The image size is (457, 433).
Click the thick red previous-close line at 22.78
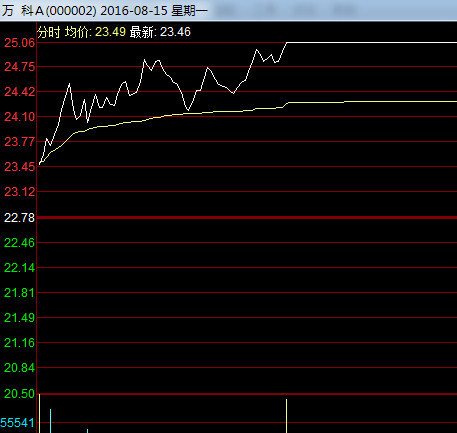pyautogui.click(x=247, y=218)
